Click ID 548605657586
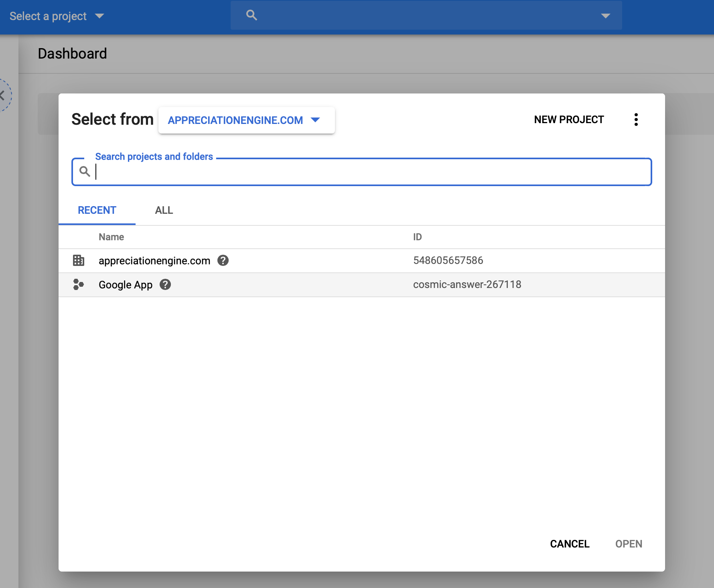 [448, 260]
